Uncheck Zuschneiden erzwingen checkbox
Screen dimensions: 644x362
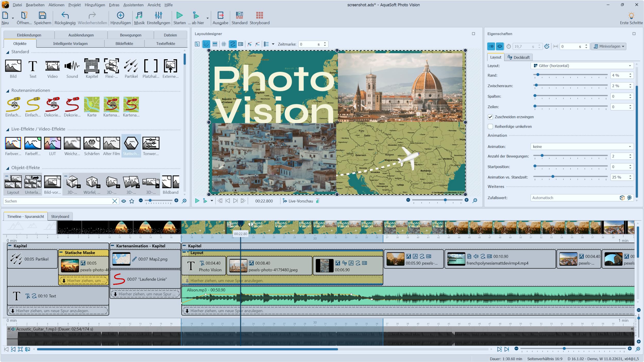490,117
